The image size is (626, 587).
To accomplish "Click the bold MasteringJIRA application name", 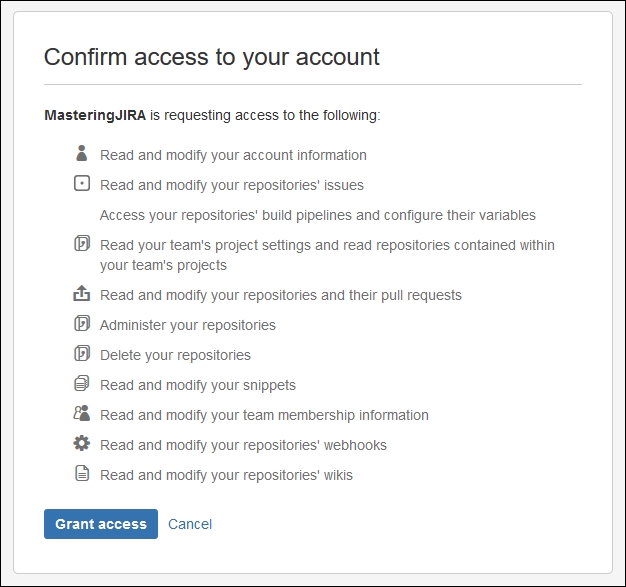I will [95, 115].
